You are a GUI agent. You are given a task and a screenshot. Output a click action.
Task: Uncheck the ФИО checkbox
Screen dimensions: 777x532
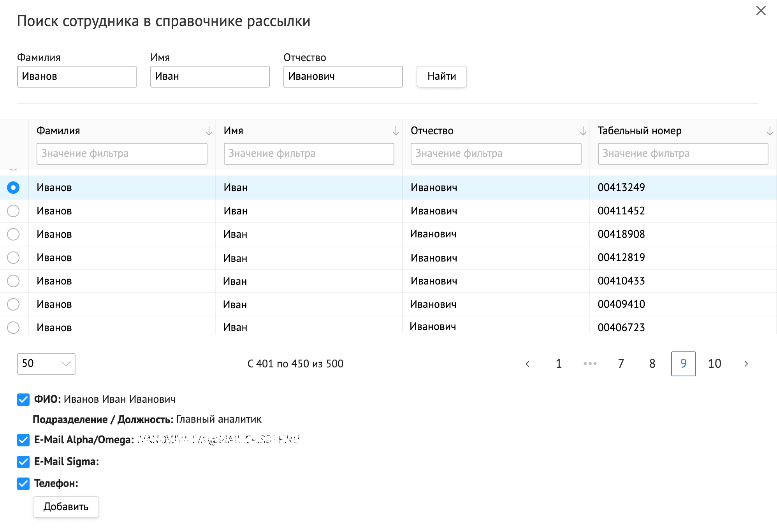(x=23, y=400)
